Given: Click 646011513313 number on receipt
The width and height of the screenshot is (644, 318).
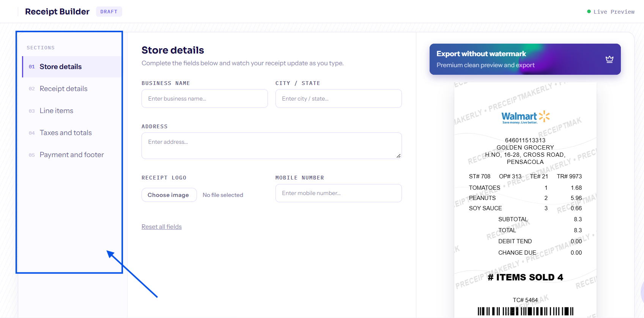Looking at the screenshot, I should click(525, 140).
